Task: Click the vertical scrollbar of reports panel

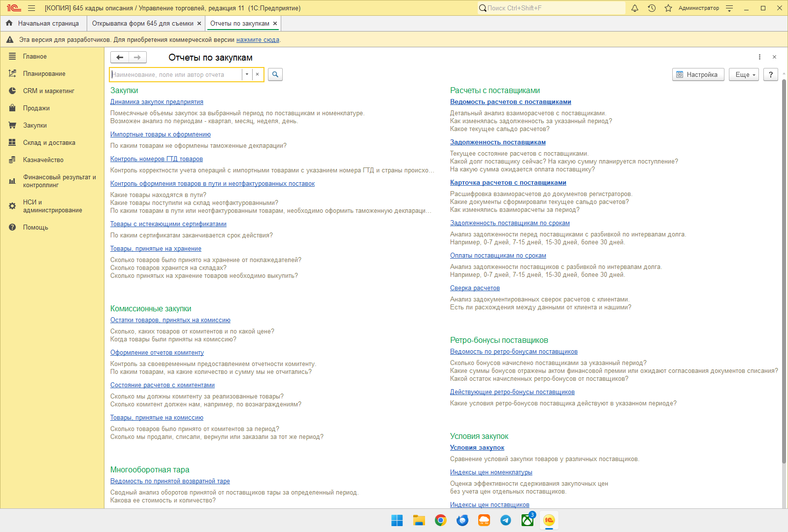Action: 784,271
